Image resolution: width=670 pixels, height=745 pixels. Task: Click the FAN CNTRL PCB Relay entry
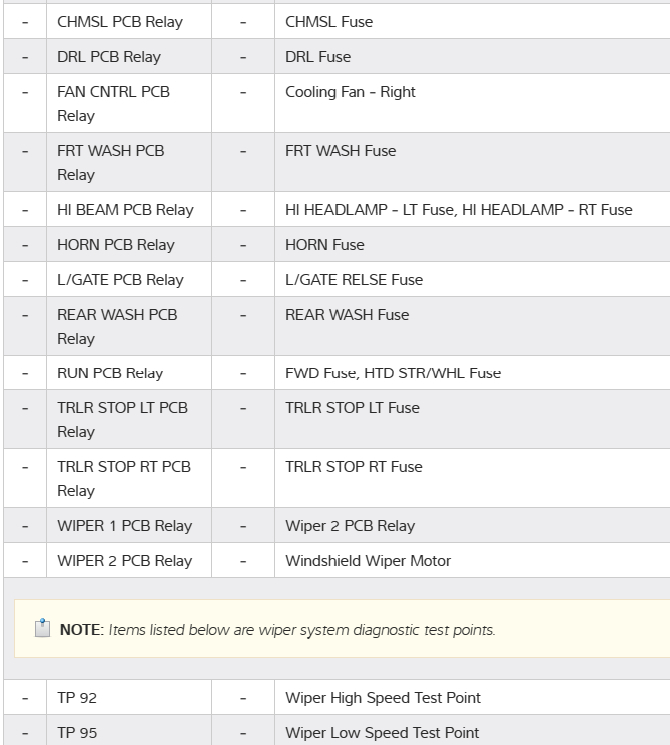point(113,104)
